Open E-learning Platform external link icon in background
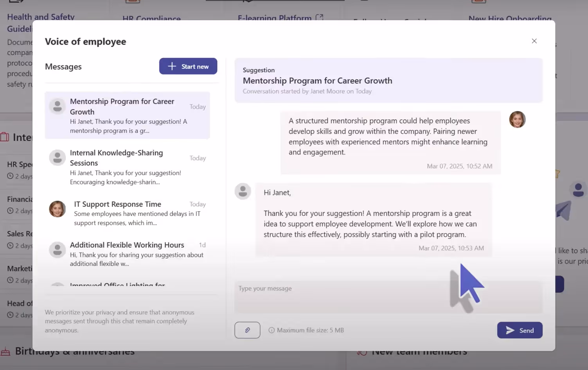The width and height of the screenshot is (588, 370). (x=320, y=18)
